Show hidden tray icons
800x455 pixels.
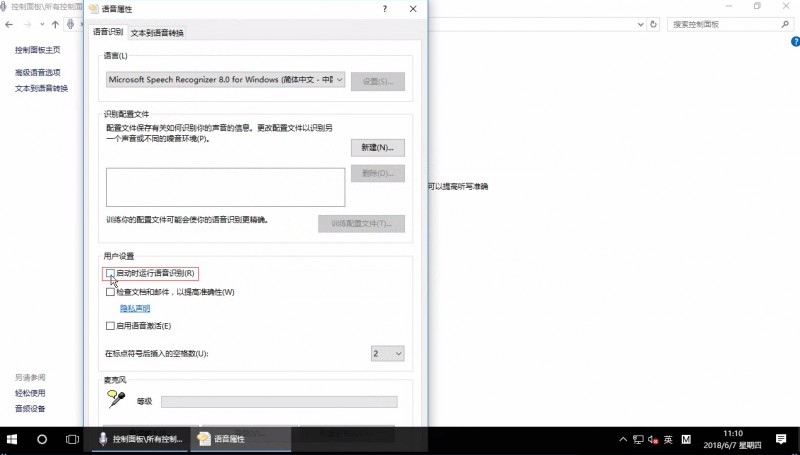coord(623,439)
